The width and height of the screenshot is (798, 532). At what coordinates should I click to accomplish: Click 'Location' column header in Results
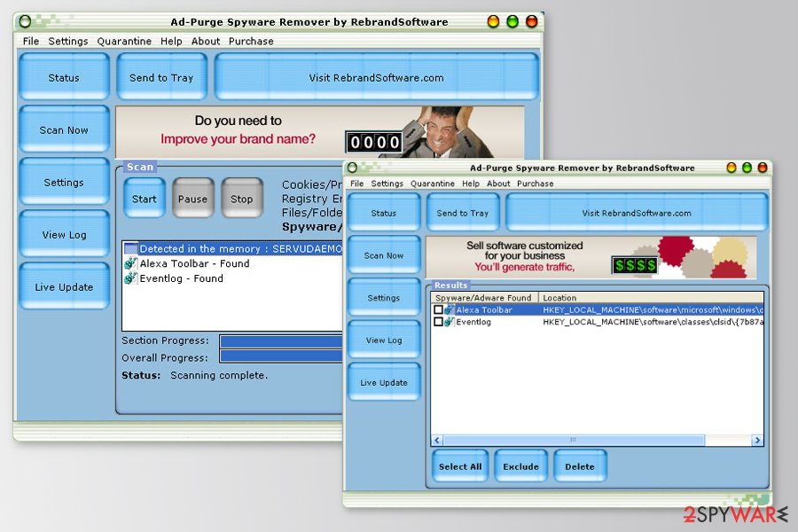(x=651, y=298)
